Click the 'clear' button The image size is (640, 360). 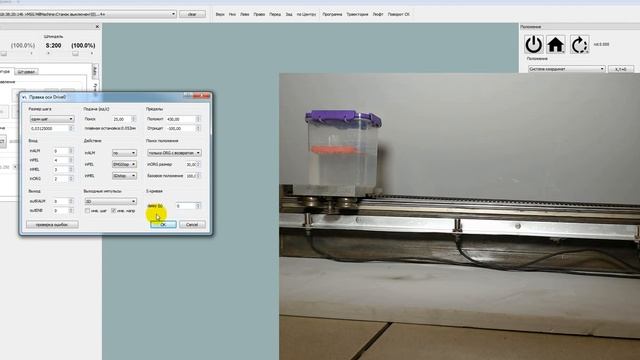[192, 14]
